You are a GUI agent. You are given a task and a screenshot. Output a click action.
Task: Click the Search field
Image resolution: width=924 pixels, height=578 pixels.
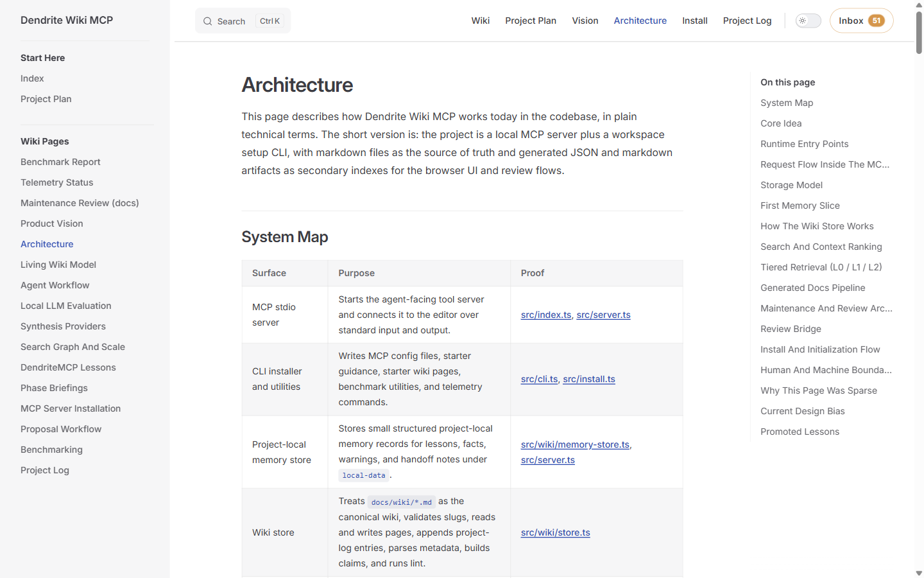243,21
